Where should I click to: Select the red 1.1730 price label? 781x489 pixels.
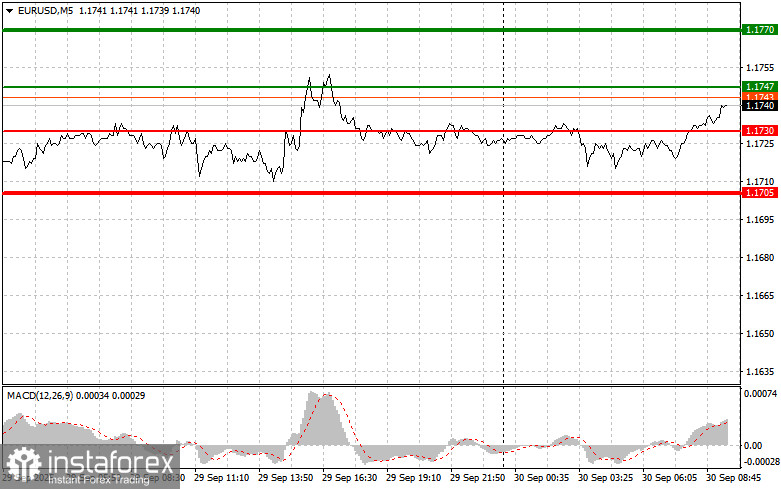(760, 130)
